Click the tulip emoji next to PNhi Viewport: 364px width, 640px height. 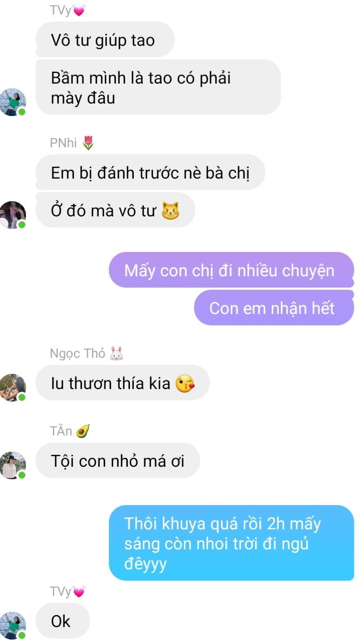pyautogui.click(x=88, y=143)
